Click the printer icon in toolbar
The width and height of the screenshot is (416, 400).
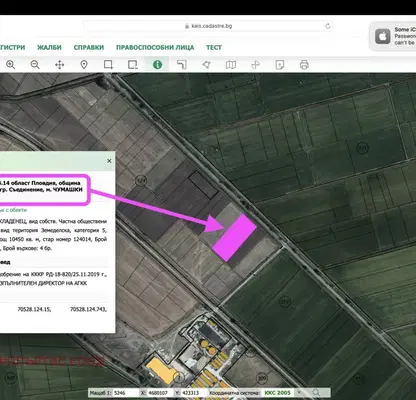coord(304,65)
